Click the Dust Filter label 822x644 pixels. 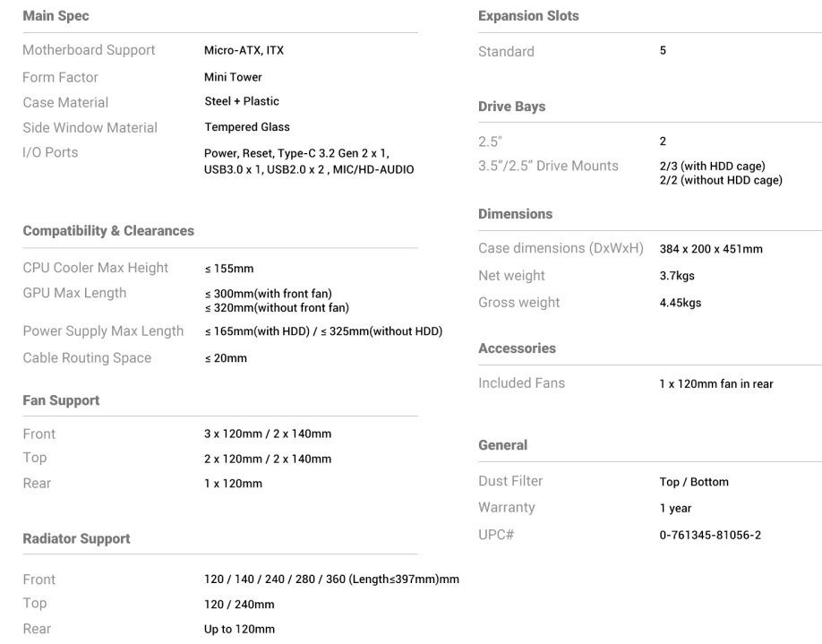click(510, 482)
